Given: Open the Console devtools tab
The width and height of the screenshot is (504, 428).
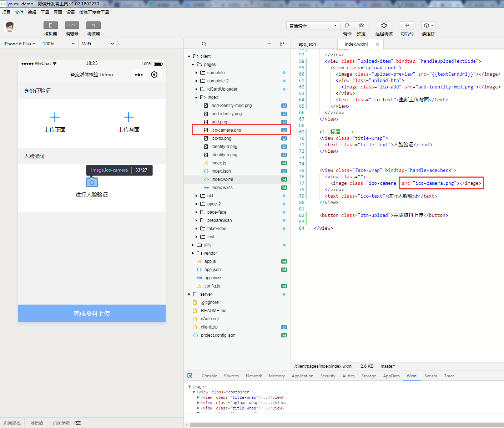Looking at the screenshot, I should [209, 376].
